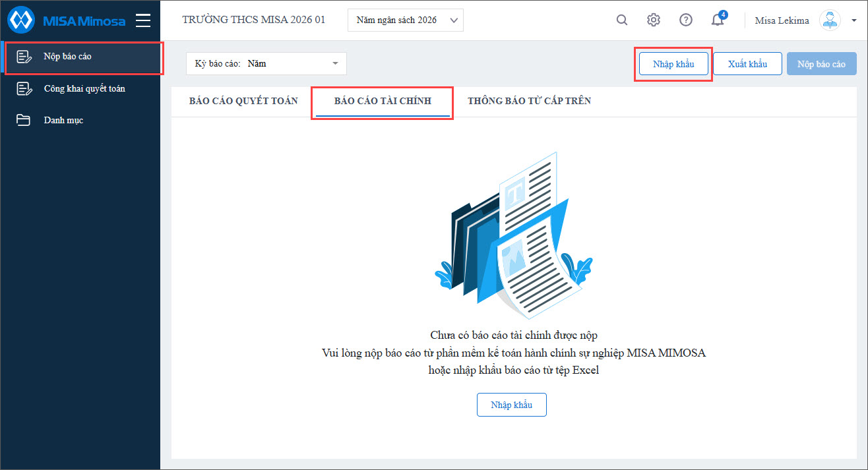Open the Năm ngân sách 2026 dropdown

tap(406, 20)
